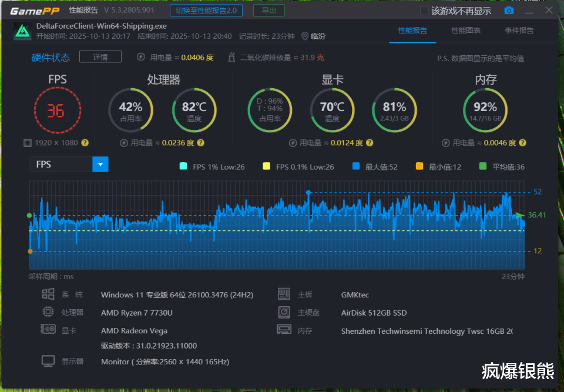Open the FPS chart metric dropdown arrow

click(x=100, y=165)
